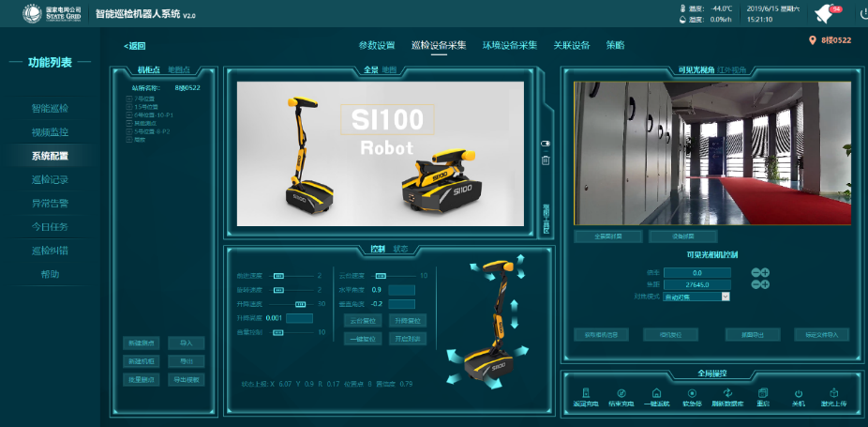Click the 云台速度 gimbal speed slider handle
The width and height of the screenshot is (868, 427).
(381, 276)
